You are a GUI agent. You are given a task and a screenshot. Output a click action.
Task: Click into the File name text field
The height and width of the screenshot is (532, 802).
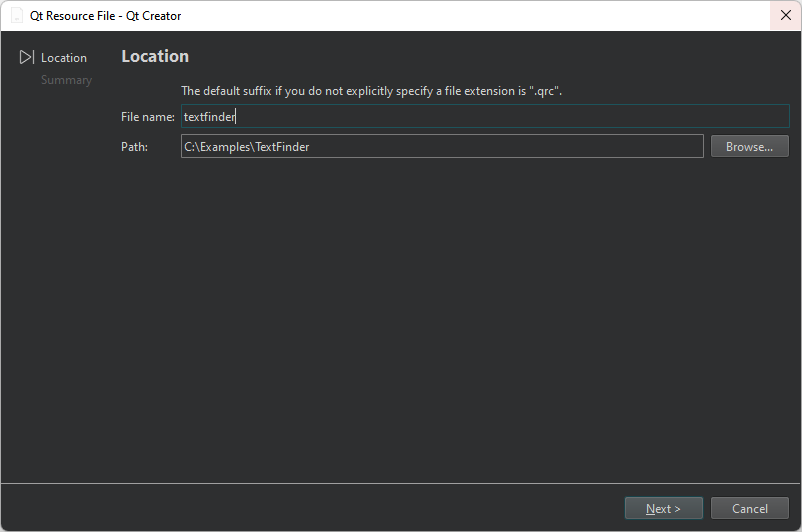coord(484,116)
